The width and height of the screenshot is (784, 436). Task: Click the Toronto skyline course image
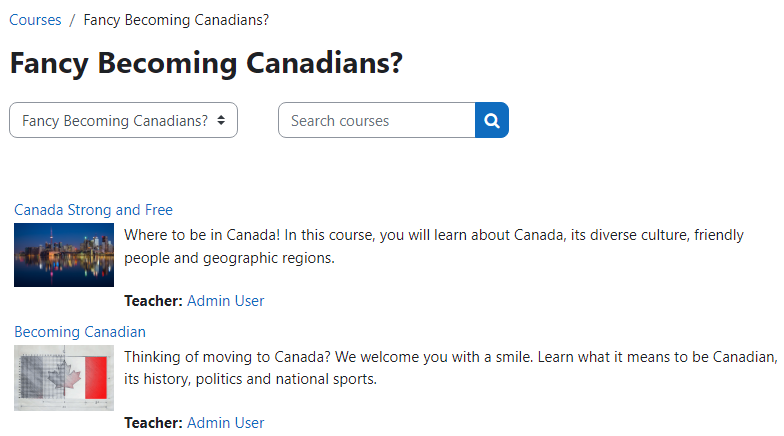click(64, 255)
